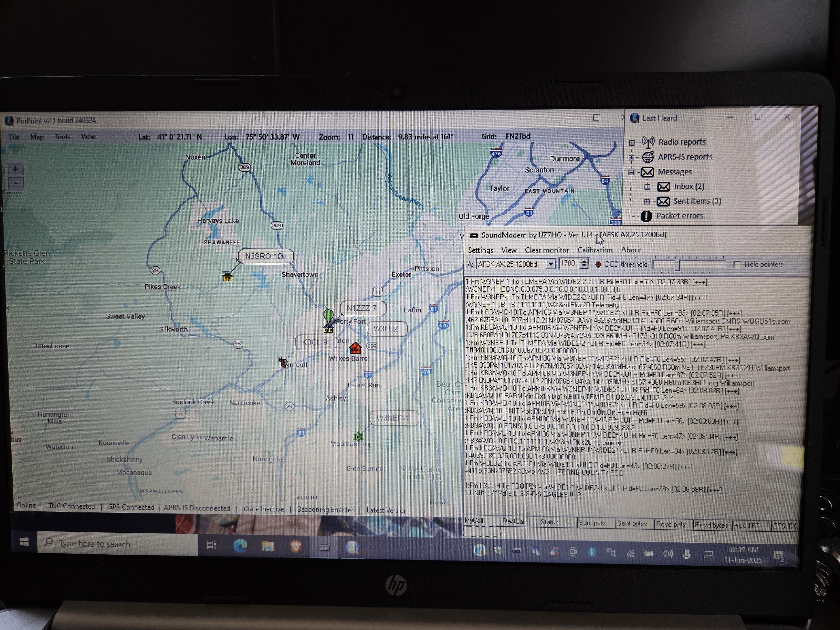Expand the Radio reports tree node
This screenshot has width=840, height=630.
[632, 143]
